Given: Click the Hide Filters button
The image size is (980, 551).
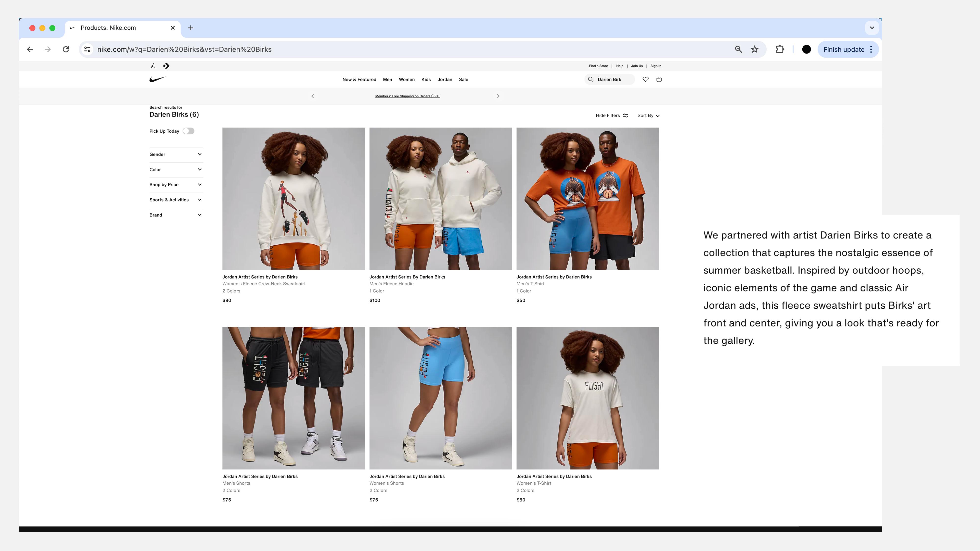Looking at the screenshot, I should pos(612,115).
